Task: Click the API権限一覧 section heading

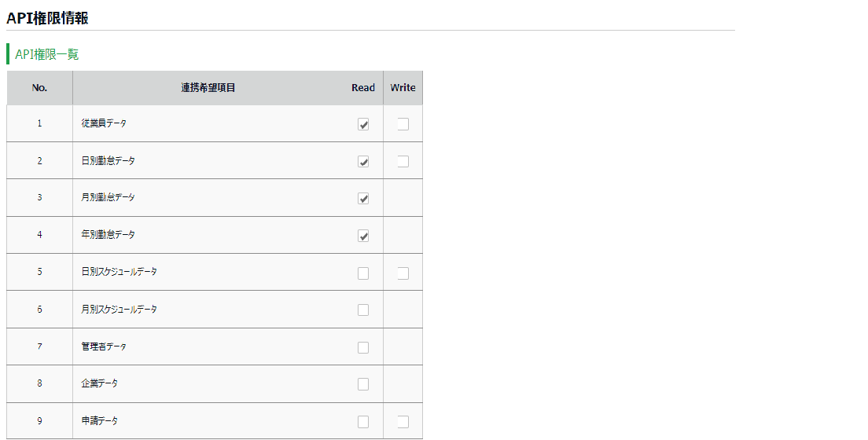Action: point(46,54)
